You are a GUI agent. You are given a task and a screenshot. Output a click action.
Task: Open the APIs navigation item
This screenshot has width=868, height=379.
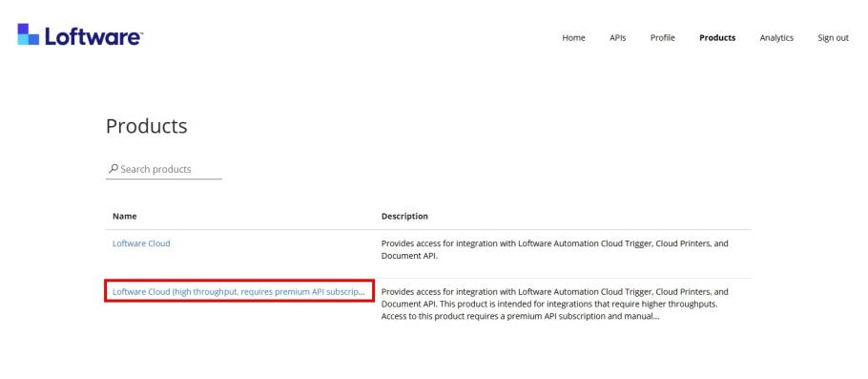tap(618, 37)
